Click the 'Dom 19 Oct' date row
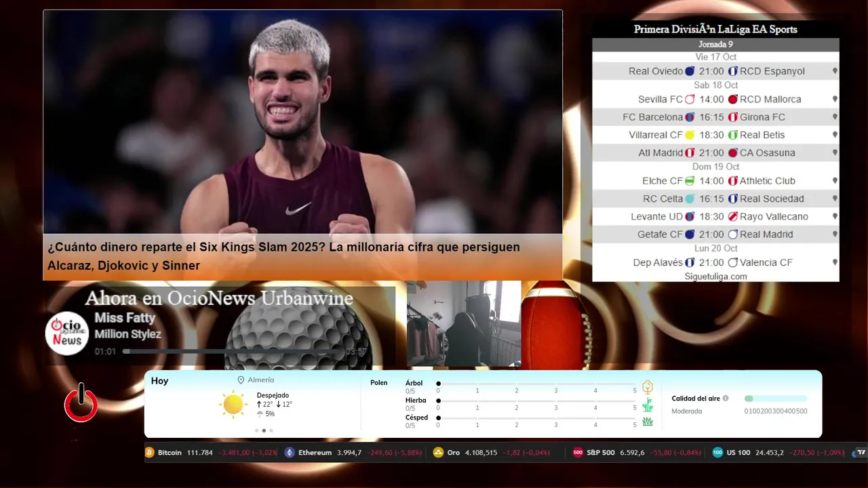868x488 pixels. 715,167
